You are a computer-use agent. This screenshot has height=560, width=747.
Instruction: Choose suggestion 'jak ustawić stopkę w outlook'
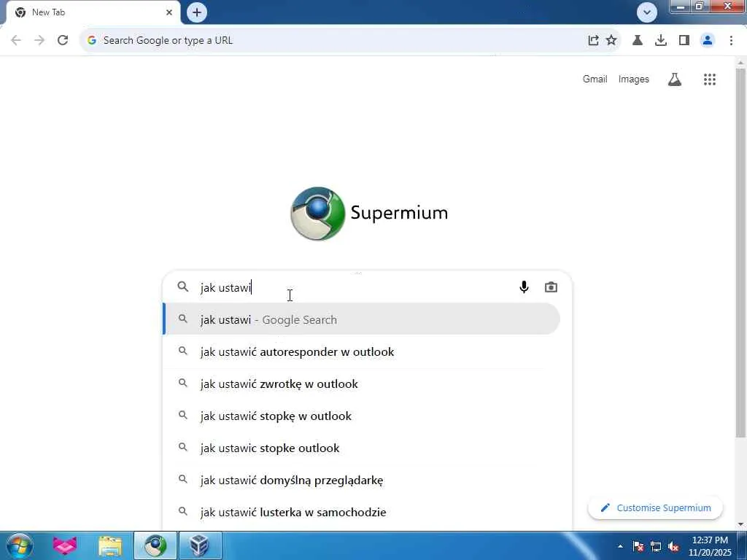(x=361, y=416)
